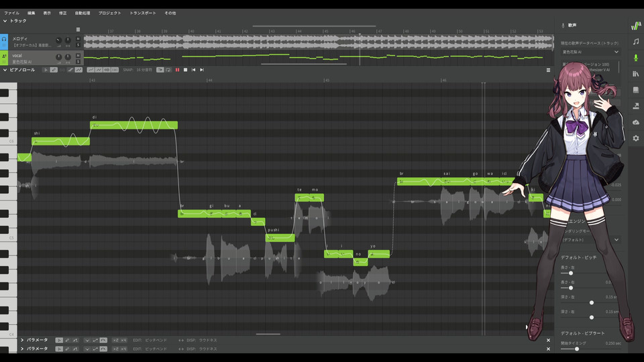Toggle loop playback button
The height and width of the screenshot is (362, 644).
click(168, 70)
